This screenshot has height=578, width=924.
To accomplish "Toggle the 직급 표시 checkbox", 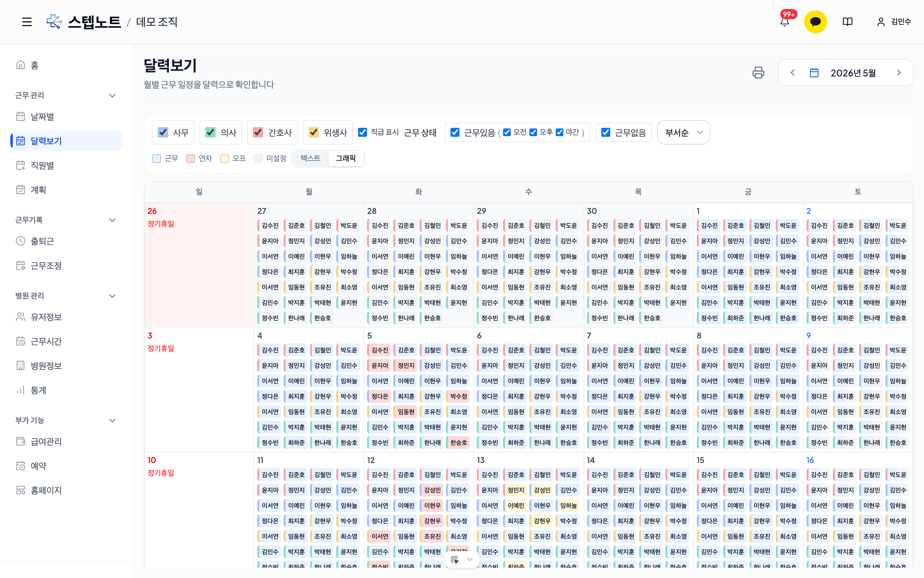I will tap(362, 132).
